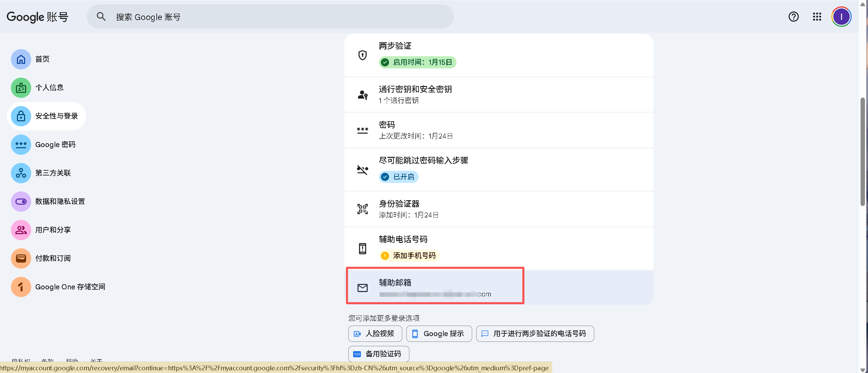Click the account profile avatar
This screenshot has width=868, height=373.
point(842,16)
